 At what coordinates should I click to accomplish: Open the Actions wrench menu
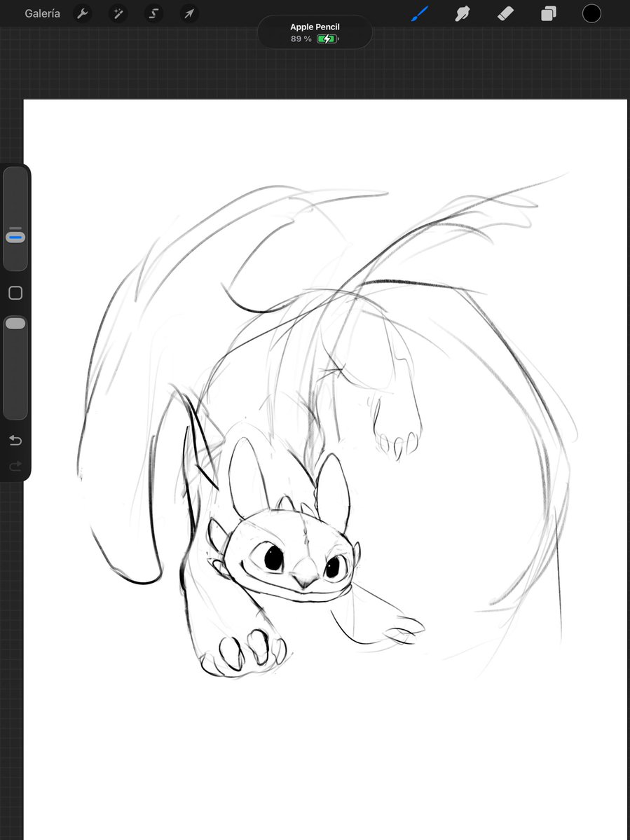pyautogui.click(x=82, y=13)
